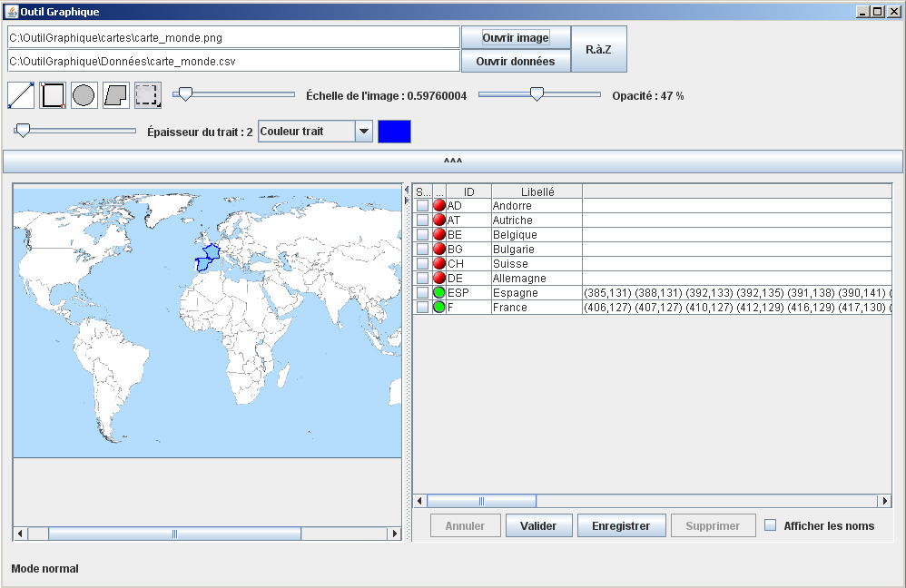The width and height of the screenshot is (906, 588).
Task: Click the split pane left collapse arrow
Action: (407, 189)
